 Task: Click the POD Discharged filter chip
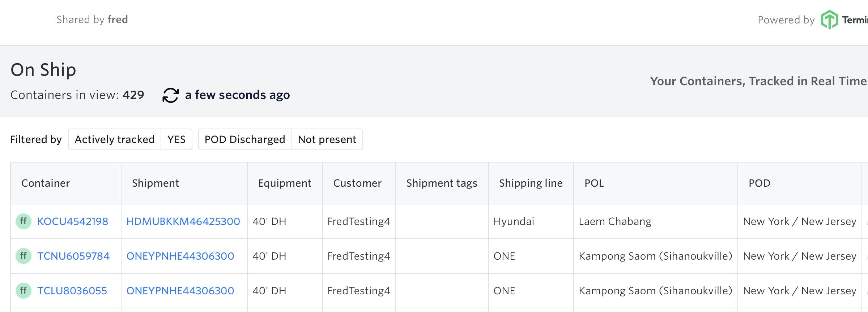(245, 139)
